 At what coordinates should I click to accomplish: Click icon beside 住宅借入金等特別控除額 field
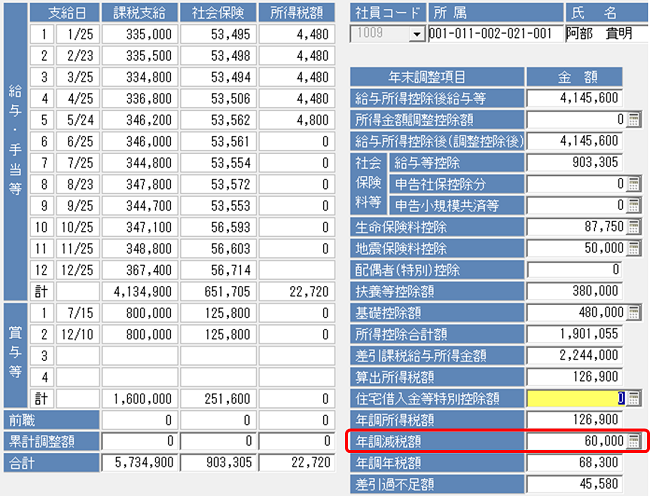633,398
